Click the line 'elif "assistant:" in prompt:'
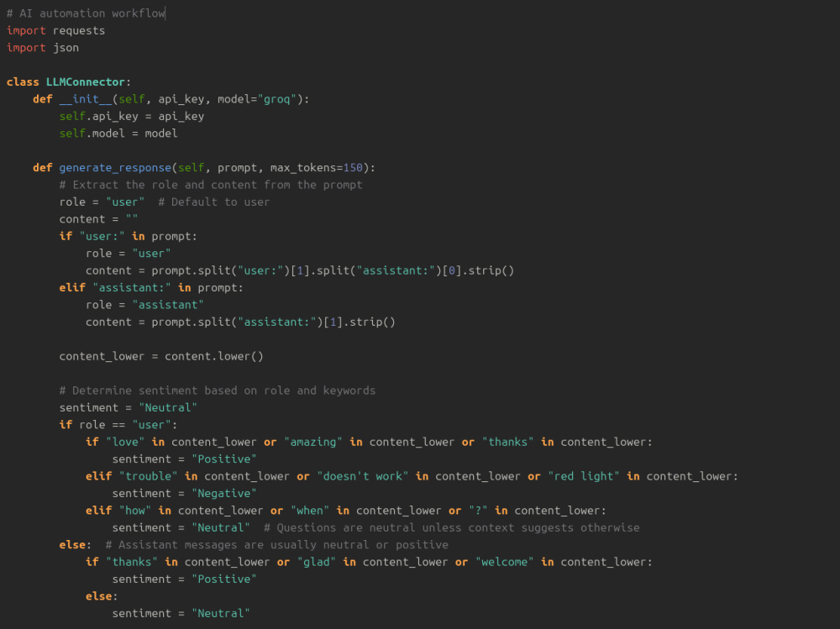This screenshot has width=840, height=629. click(151, 288)
